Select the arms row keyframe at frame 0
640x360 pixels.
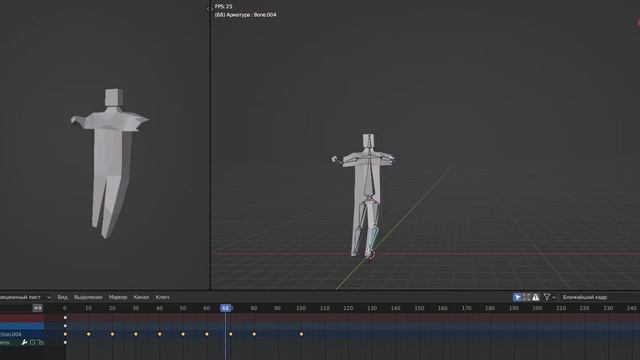point(65,342)
